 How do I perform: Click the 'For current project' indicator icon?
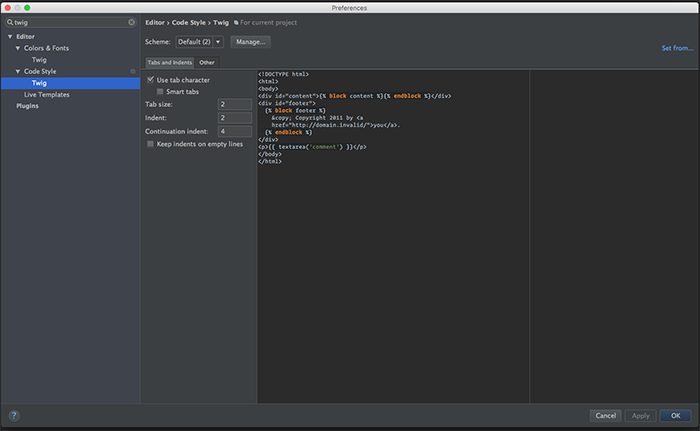(x=236, y=21)
